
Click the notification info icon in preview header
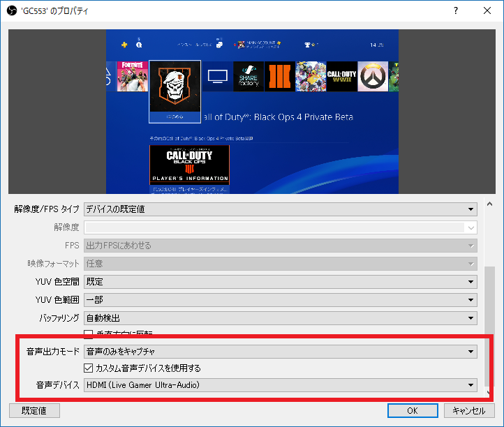coord(139,45)
